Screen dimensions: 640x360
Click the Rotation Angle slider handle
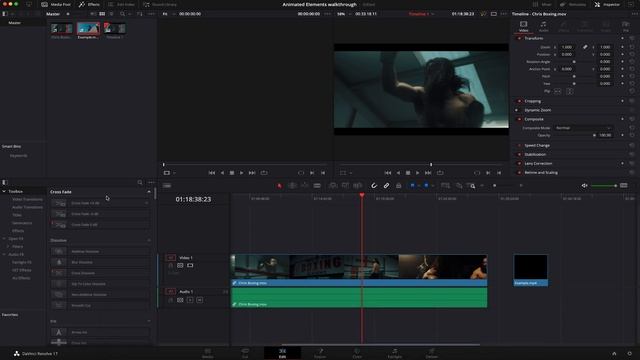tap(574, 62)
